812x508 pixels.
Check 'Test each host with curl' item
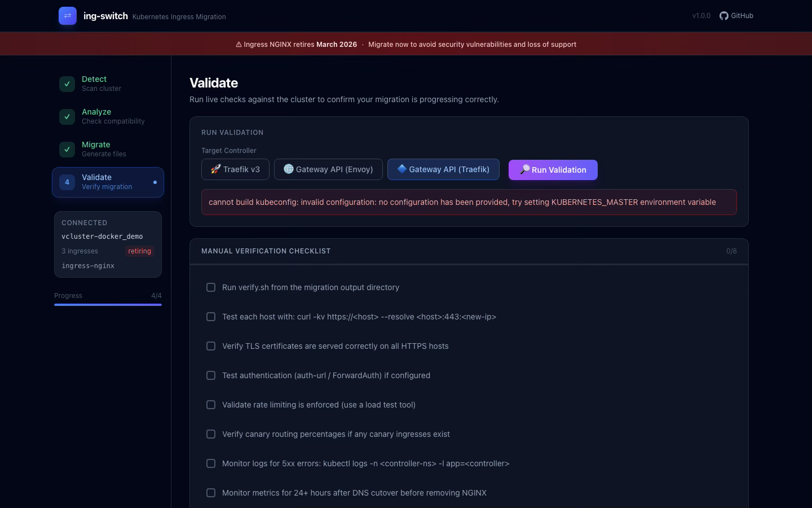211,317
